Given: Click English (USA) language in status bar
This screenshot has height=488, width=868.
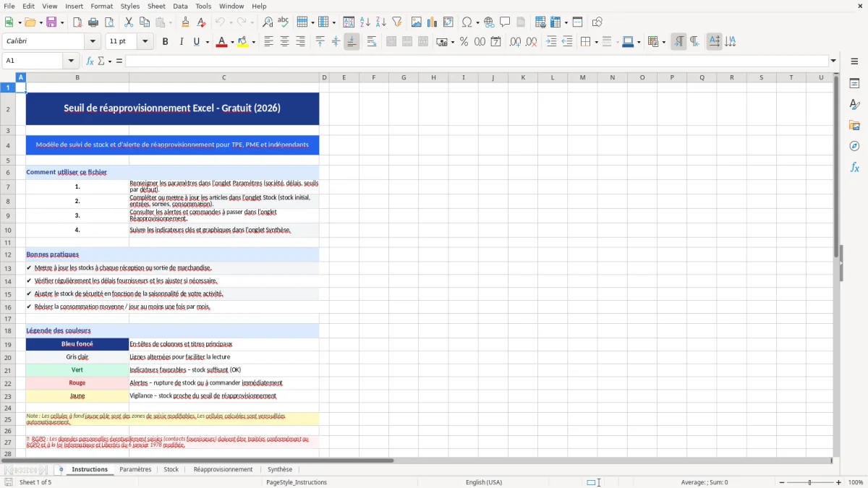Looking at the screenshot, I should (x=484, y=482).
